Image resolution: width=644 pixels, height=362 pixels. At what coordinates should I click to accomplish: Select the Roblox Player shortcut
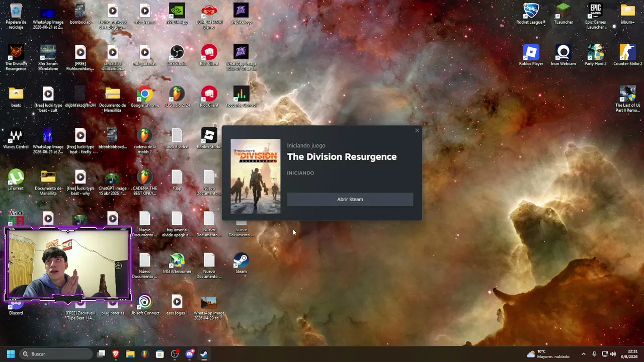point(531,55)
